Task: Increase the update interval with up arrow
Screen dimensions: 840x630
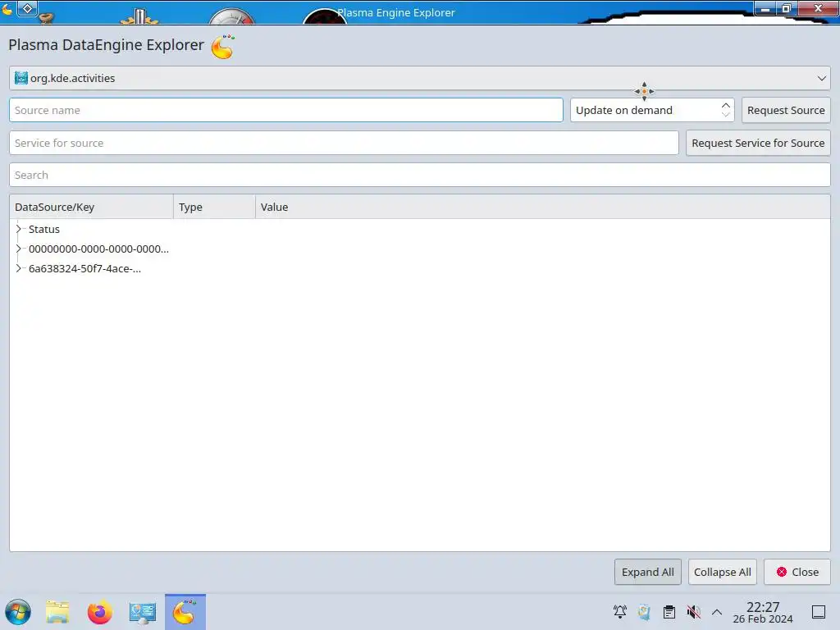Action: click(x=725, y=105)
